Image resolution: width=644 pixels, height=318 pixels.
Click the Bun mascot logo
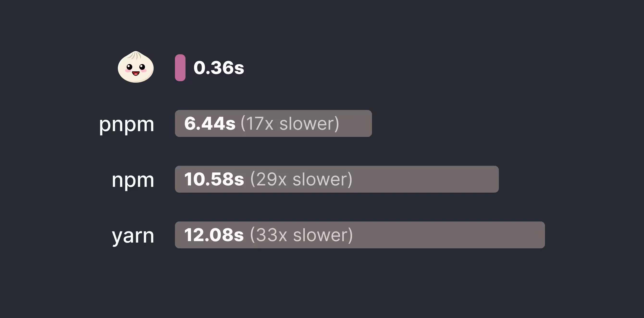point(136,67)
